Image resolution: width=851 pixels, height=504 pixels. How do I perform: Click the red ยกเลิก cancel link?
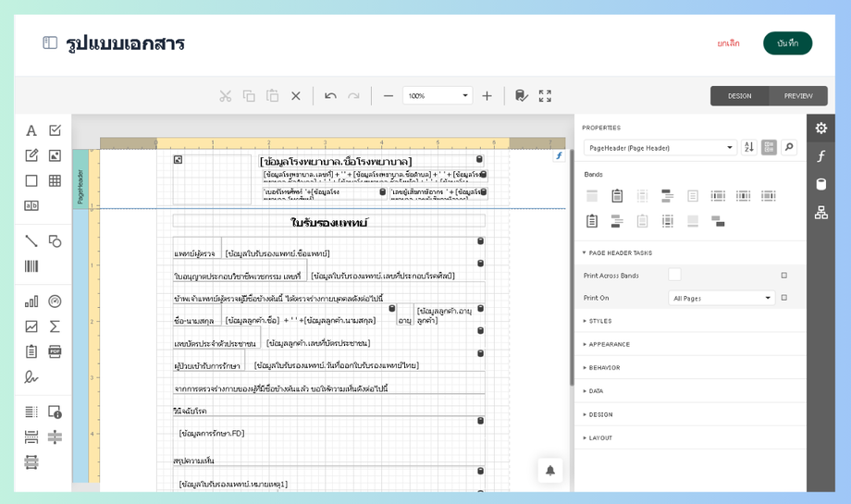728,43
